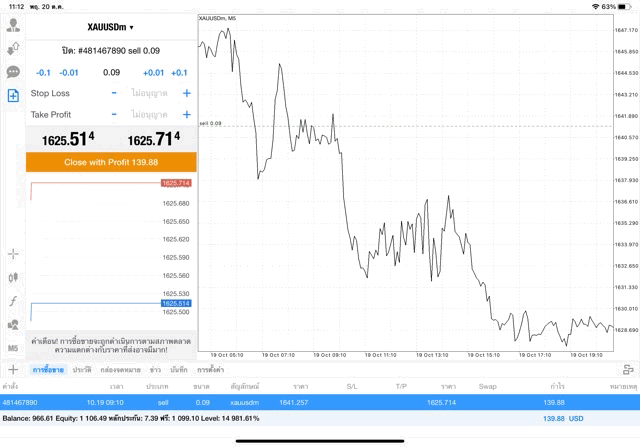Tap the red ask marker 1625.714 on tick chart

click(x=176, y=183)
